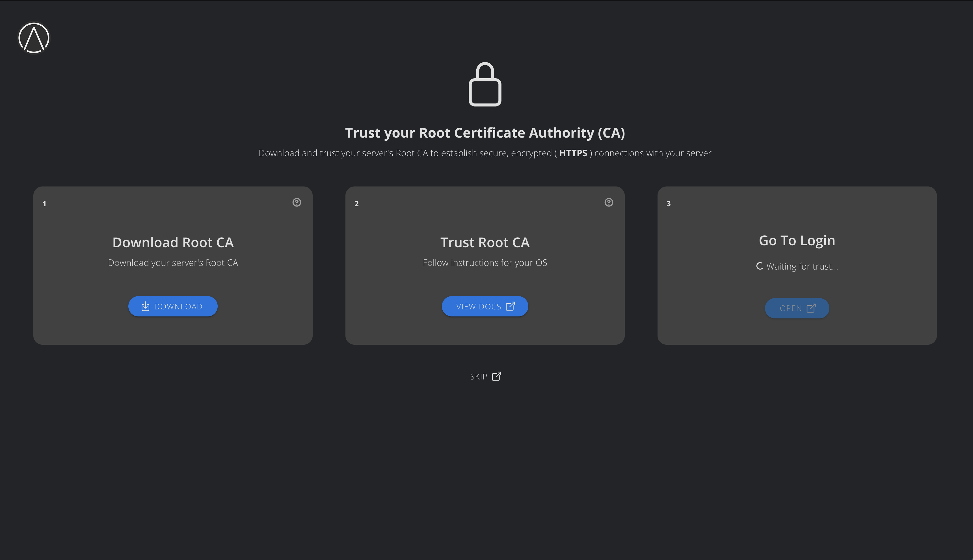This screenshot has width=973, height=560.
Task: Click the "Download Root CA" card heading
Action: [173, 242]
